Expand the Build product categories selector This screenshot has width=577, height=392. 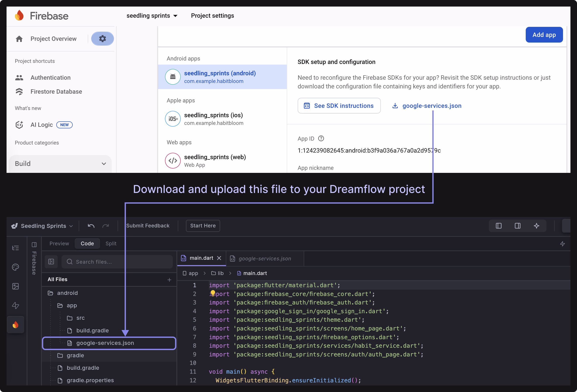60,163
